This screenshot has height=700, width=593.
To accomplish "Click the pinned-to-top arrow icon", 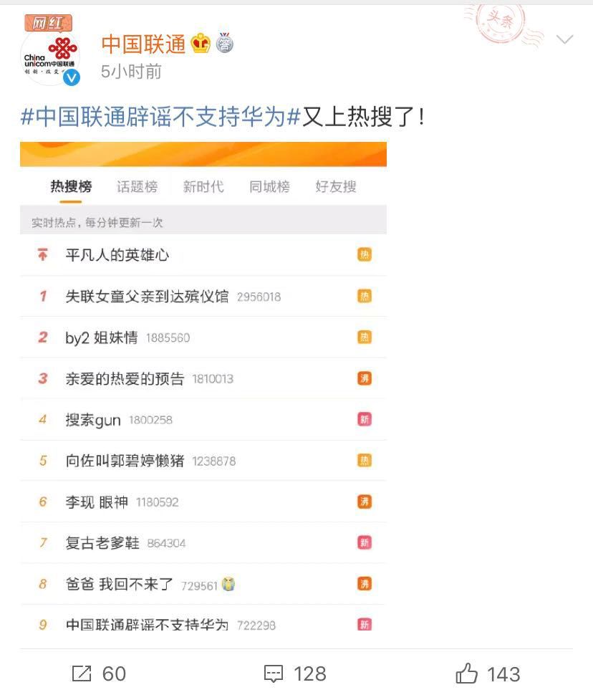I will pos(42,254).
